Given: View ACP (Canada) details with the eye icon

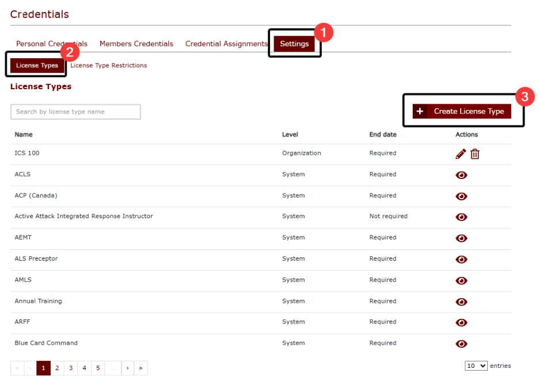Looking at the screenshot, I should coord(461,196).
